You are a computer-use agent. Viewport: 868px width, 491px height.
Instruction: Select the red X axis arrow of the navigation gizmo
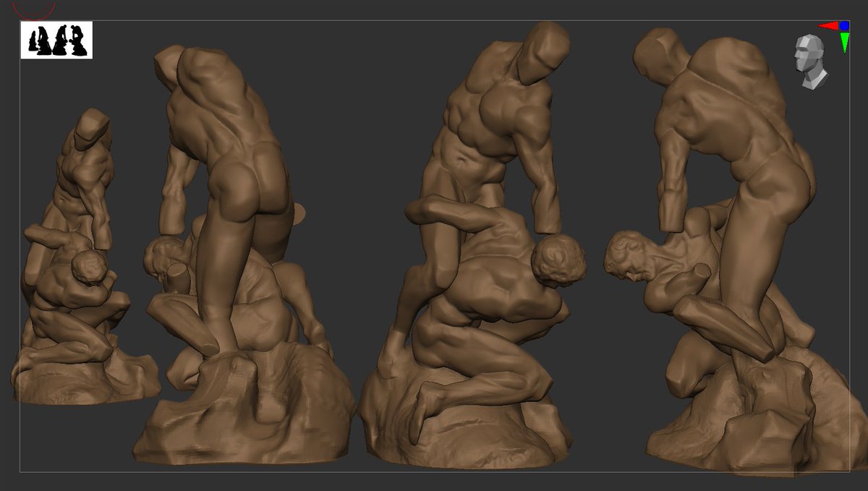tap(828, 25)
